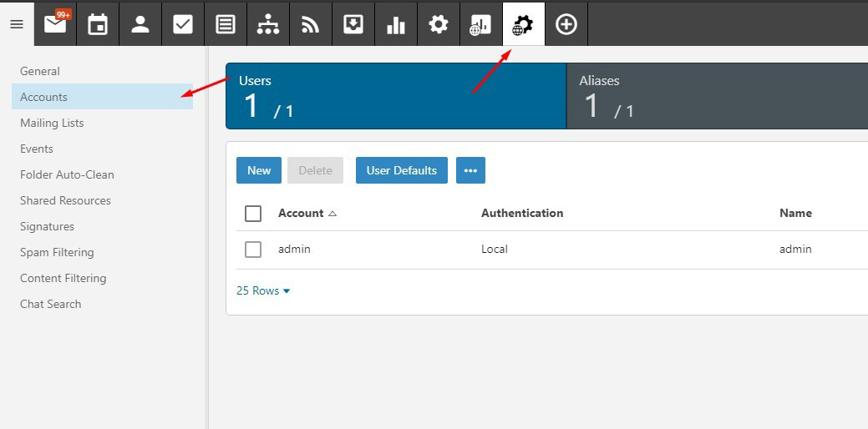Open the Contacts person icon
Screen dimensions: 868x429
pyautogui.click(x=140, y=24)
